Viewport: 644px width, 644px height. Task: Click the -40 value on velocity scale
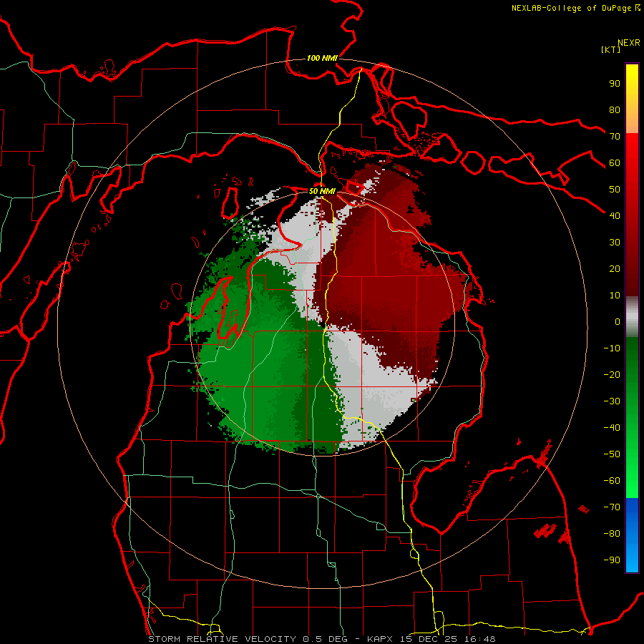pyautogui.click(x=612, y=428)
